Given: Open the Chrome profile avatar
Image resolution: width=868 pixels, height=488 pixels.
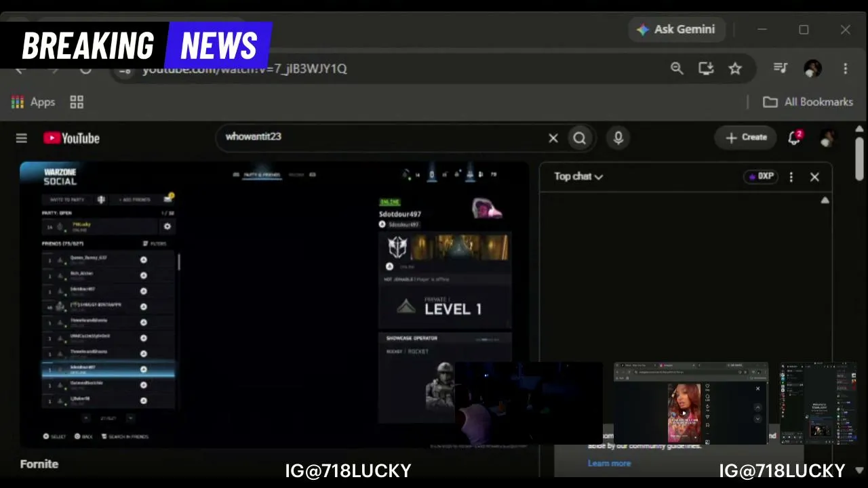Looking at the screenshot, I should click(x=812, y=68).
